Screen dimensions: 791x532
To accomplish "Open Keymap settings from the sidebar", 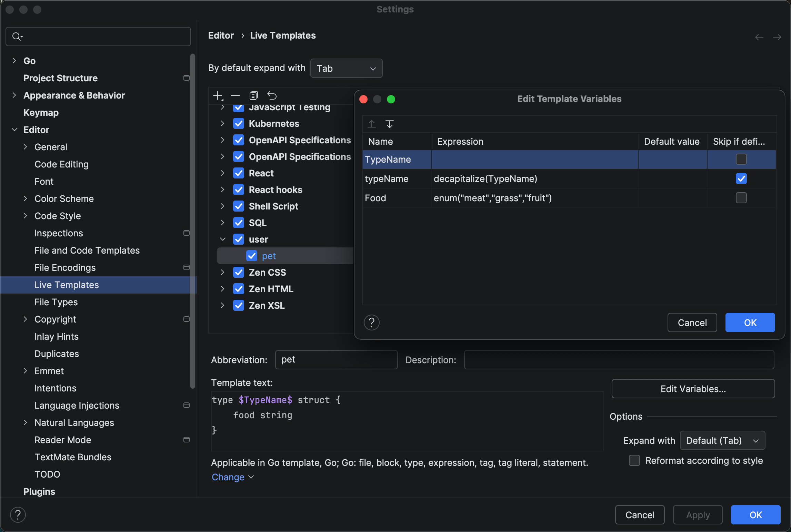I will 41,112.
